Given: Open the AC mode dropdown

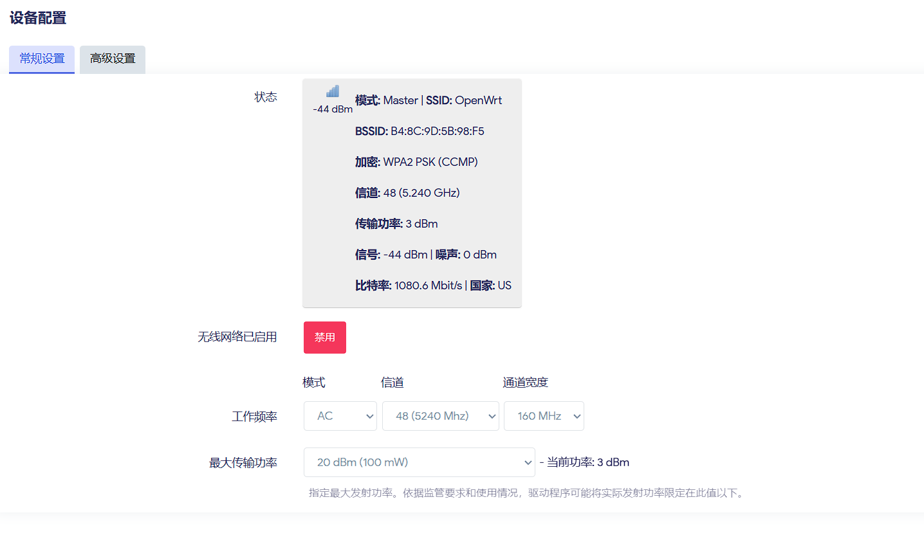Looking at the screenshot, I should coord(340,416).
